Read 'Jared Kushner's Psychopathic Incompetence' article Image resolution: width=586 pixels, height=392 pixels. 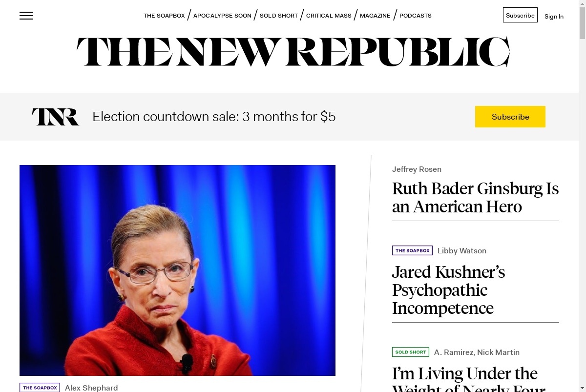pyautogui.click(x=448, y=290)
